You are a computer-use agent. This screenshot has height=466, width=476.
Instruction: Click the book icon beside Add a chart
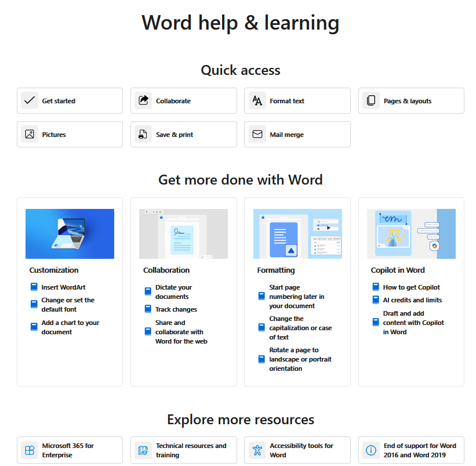[34, 327]
